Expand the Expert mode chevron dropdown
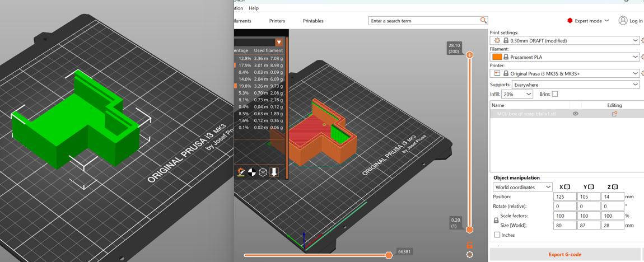This screenshot has width=644, height=262. 606,21
